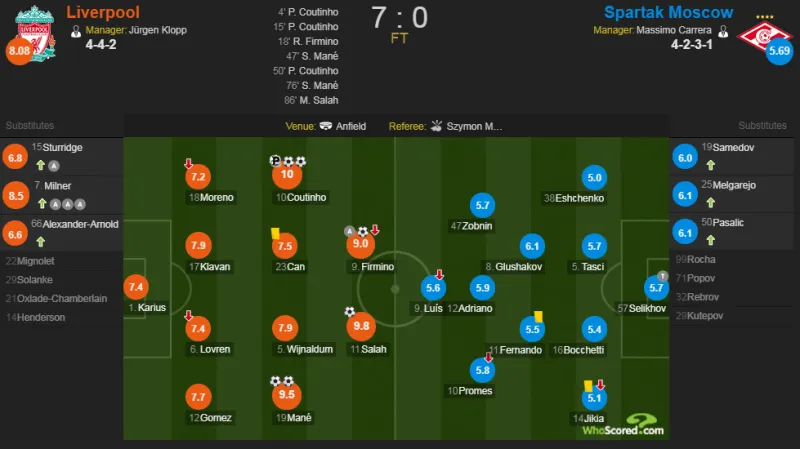Click the Liverpool club crest
This screenshot has width=800, height=449.
coord(35,32)
